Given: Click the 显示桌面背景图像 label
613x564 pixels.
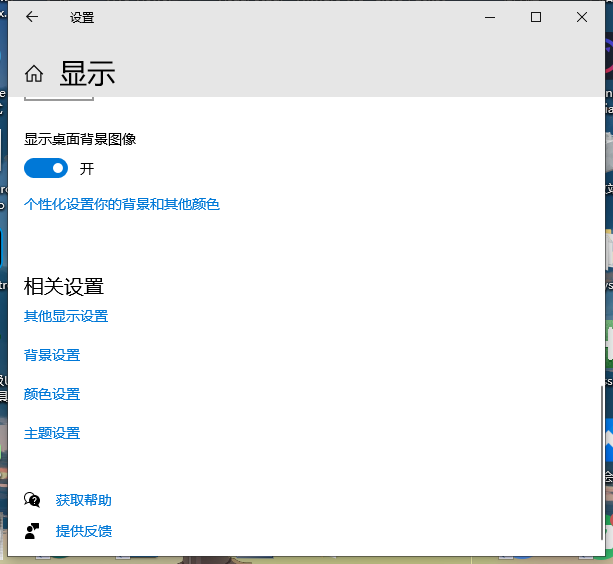Looking at the screenshot, I should coord(80,139).
